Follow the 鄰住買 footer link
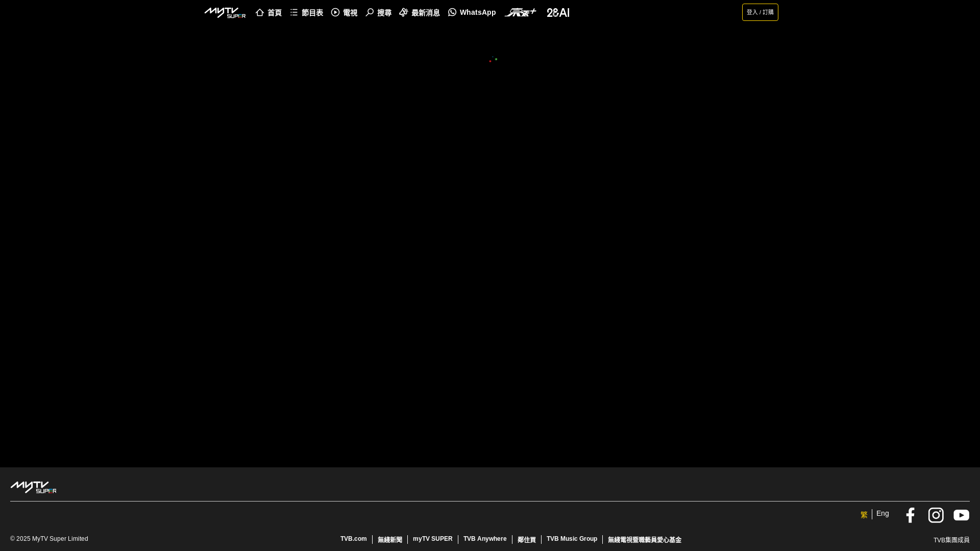This screenshot has height=551, width=980. (527, 540)
